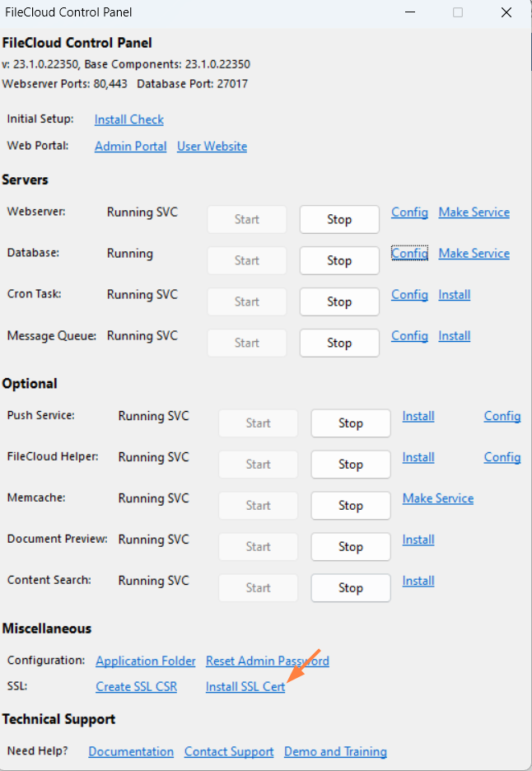532x771 pixels.
Task: Install the SSL Cert
Action: click(245, 685)
